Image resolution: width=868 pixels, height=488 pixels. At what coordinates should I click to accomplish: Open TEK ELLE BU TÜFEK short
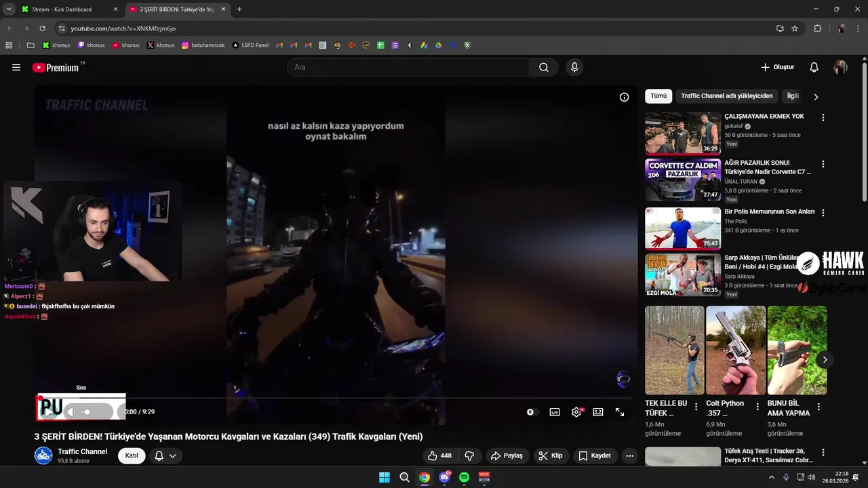click(x=675, y=350)
